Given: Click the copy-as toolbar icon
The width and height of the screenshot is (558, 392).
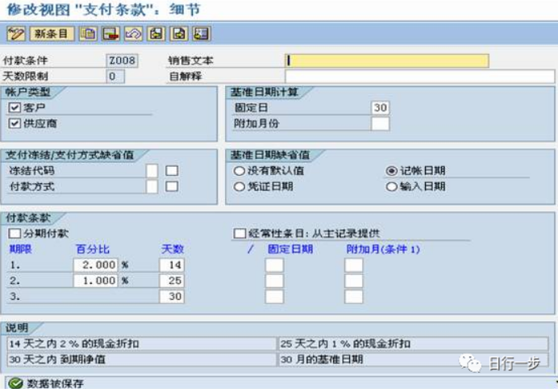Looking at the screenshot, I should [88, 34].
